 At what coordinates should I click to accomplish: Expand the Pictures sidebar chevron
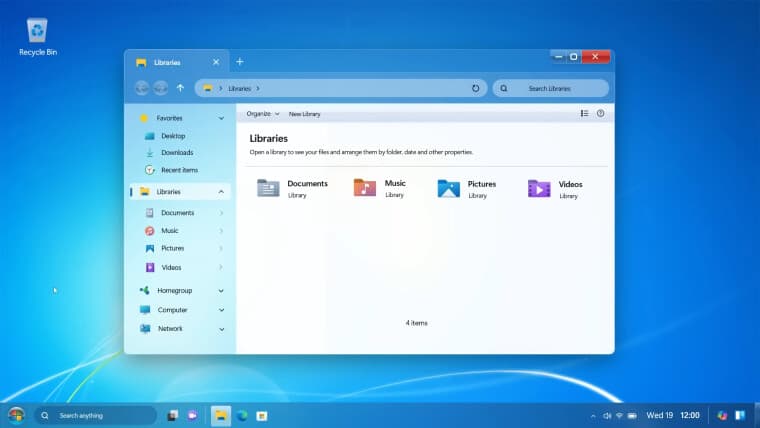point(221,248)
